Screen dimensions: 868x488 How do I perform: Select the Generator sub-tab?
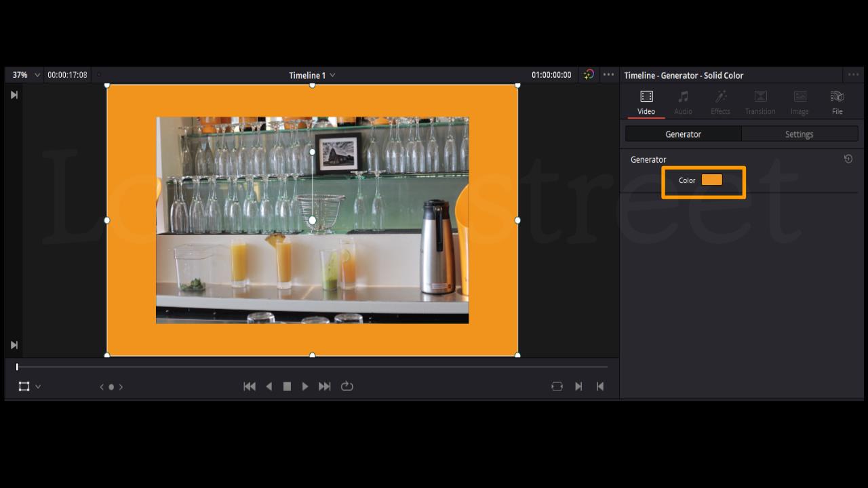(683, 134)
